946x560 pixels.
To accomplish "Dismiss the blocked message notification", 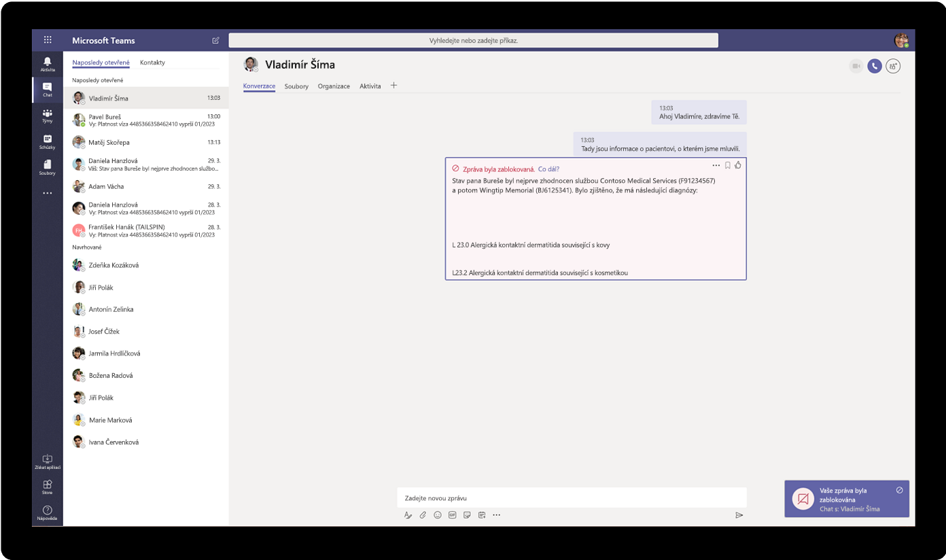I will (x=899, y=489).
